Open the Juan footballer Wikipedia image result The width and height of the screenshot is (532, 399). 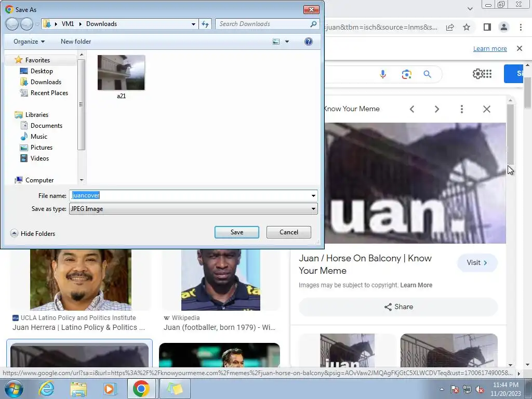click(220, 280)
